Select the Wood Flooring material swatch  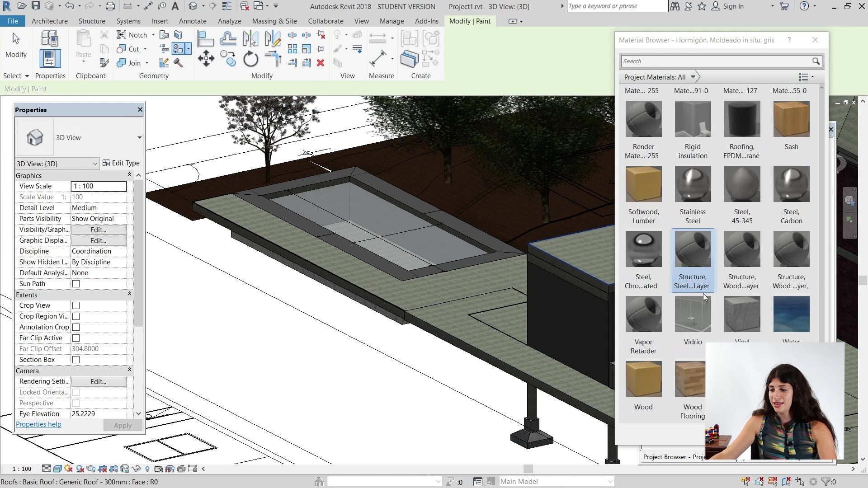690,380
